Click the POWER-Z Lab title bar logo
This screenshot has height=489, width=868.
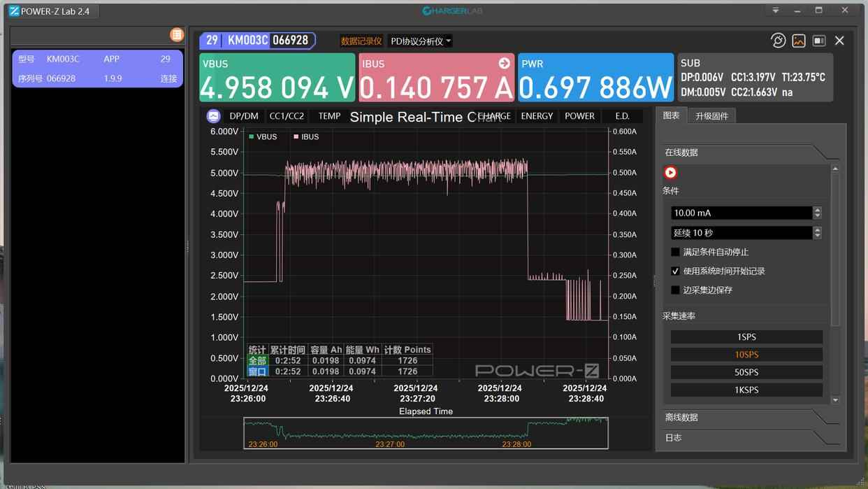point(14,11)
